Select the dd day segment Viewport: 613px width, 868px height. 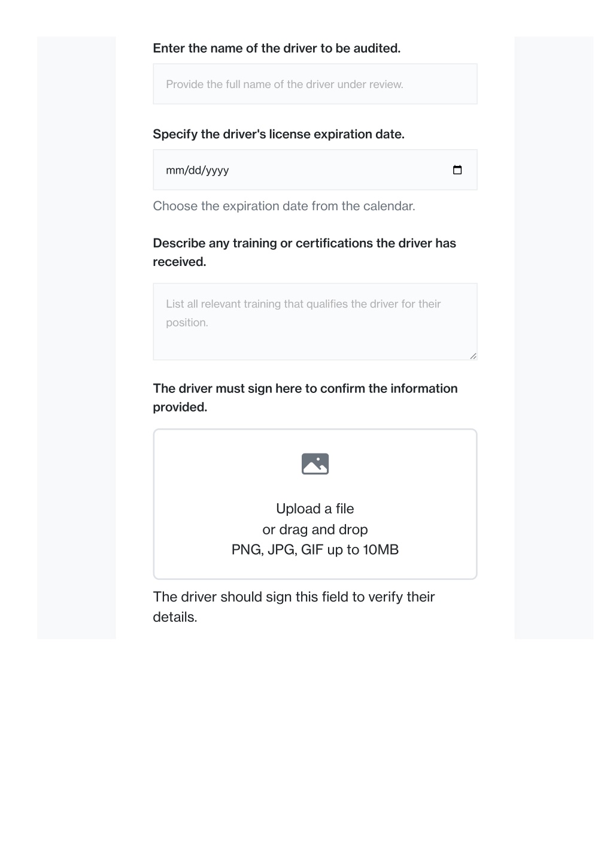[x=195, y=170]
